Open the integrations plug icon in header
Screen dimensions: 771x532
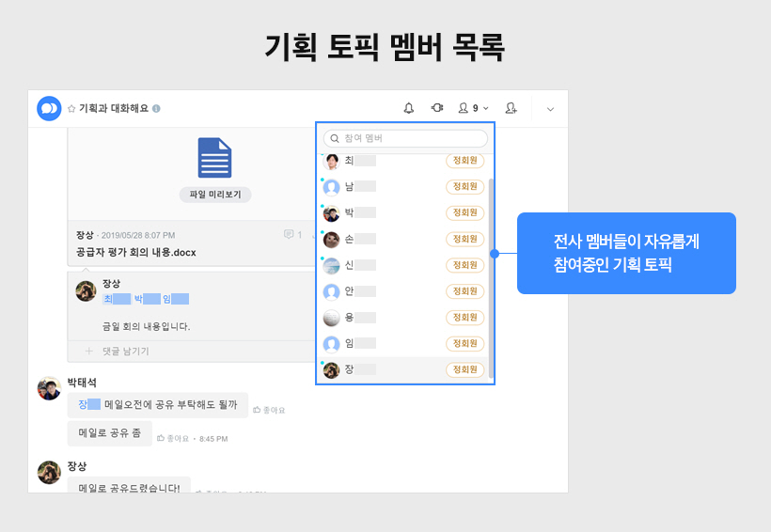coord(437,108)
